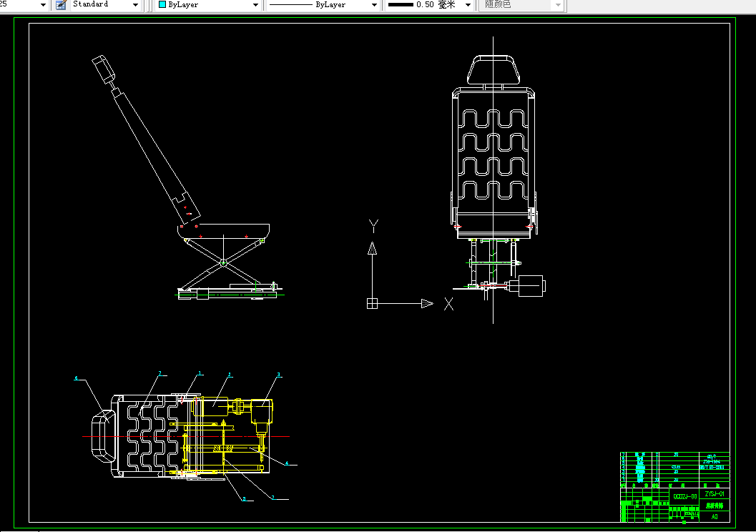Open the 0.50 毫米 lineweight dropdown
Image resolution: width=756 pixels, height=532 pixels.
(x=467, y=5)
